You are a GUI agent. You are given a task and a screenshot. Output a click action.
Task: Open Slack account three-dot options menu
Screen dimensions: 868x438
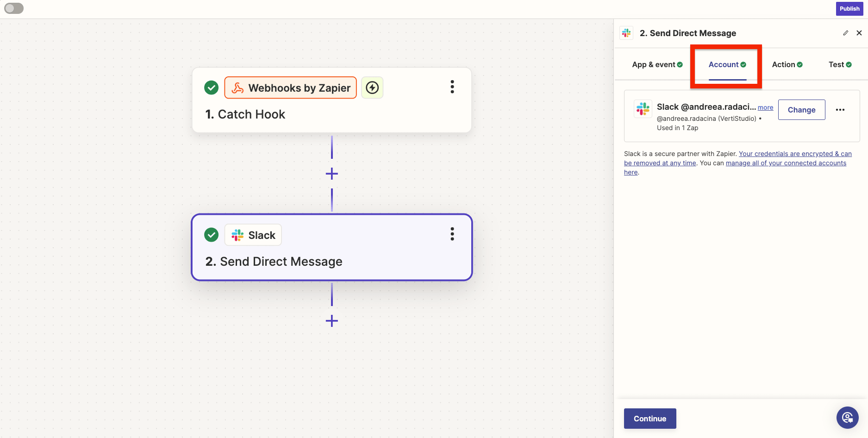(840, 110)
